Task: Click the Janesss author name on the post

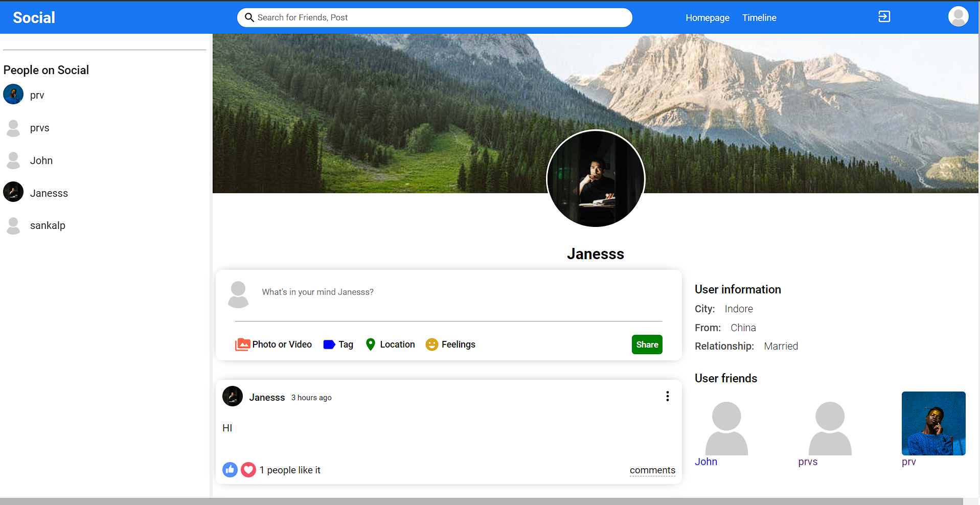Action: [267, 397]
